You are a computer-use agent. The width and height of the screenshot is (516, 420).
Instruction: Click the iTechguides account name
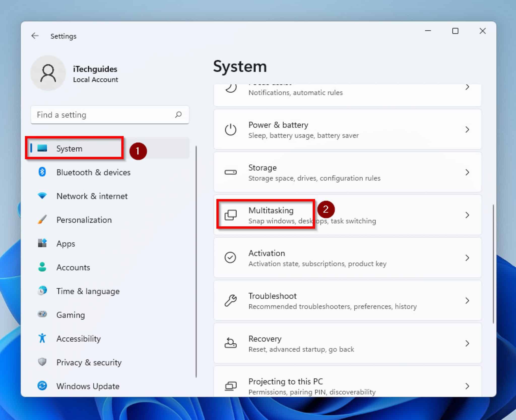click(x=95, y=69)
